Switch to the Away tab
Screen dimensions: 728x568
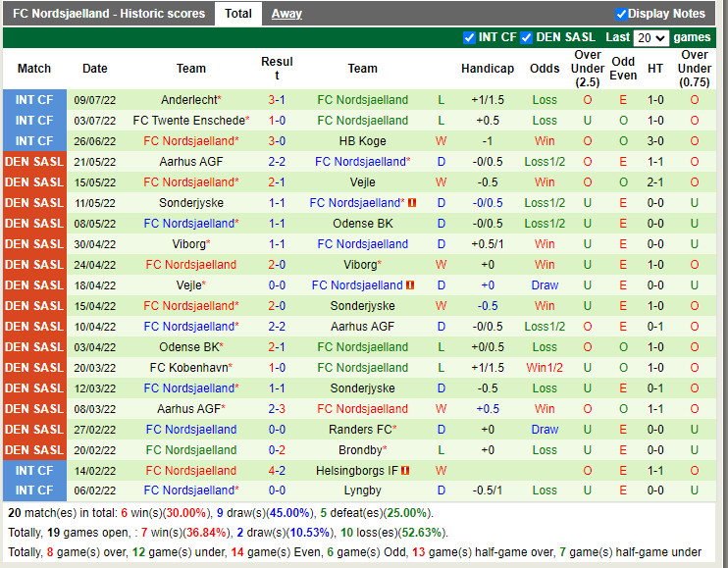pyautogui.click(x=286, y=14)
